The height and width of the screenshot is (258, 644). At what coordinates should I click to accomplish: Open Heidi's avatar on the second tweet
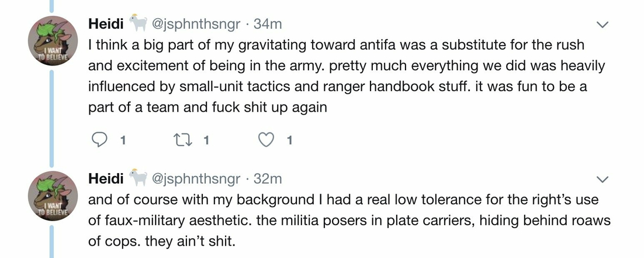pos(53,196)
